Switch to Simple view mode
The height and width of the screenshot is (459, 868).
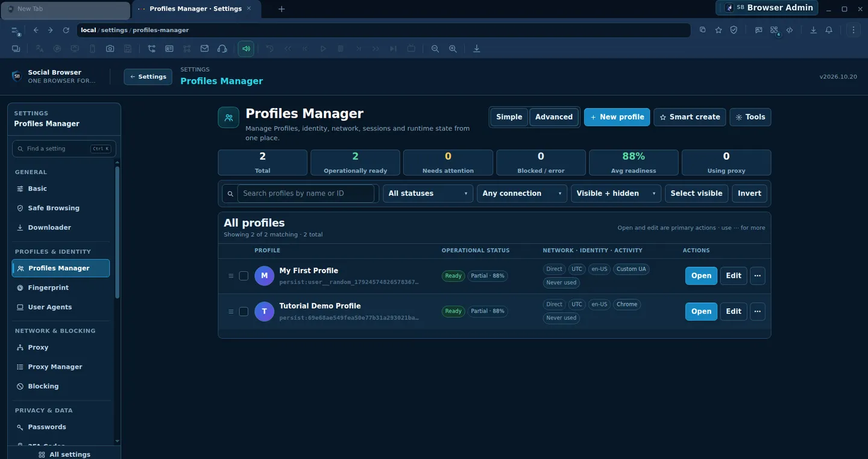point(509,117)
